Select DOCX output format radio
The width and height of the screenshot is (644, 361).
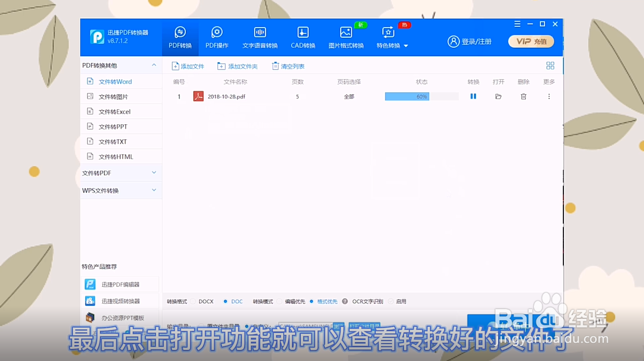pyautogui.click(x=194, y=302)
